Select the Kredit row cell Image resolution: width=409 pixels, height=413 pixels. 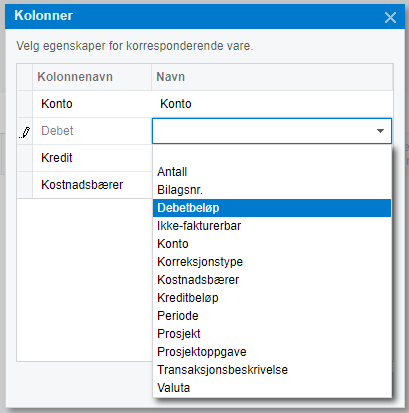(92, 158)
